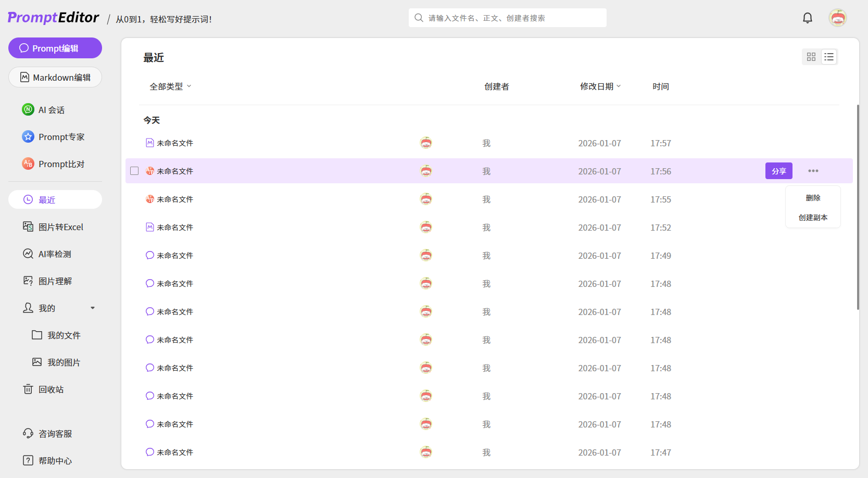
Task: Open the AI率检测 tool
Action: coord(55,254)
